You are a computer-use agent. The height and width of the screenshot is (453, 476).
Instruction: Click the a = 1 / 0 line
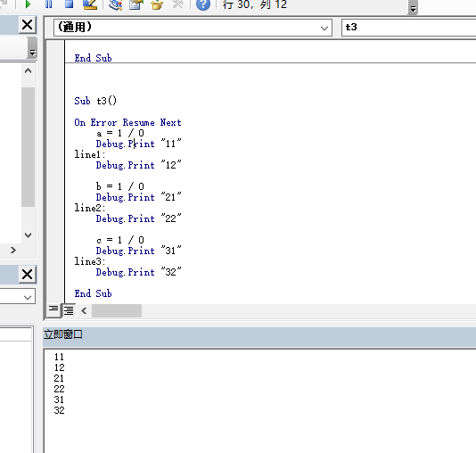(x=120, y=133)
